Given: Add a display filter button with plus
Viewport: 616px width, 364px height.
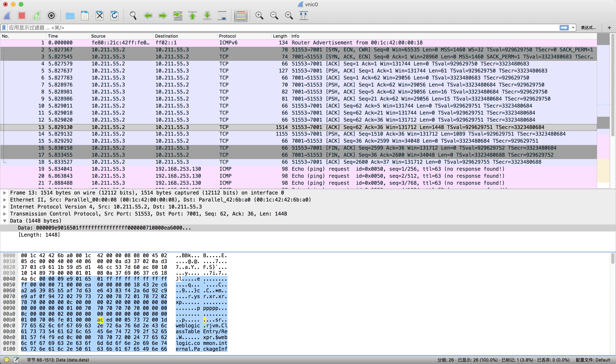Looking at the screenshot, I should [x=609, y=28].
